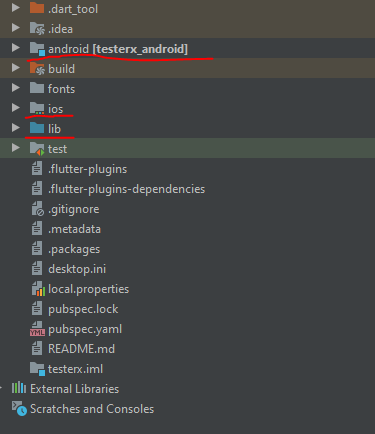Select the README.md file name
Viewport: 375px width, 434px height.
81,349
